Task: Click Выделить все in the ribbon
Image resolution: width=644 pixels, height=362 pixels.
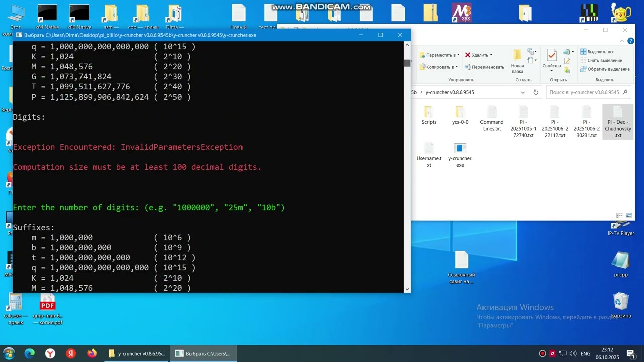Action: coord(597,52)
